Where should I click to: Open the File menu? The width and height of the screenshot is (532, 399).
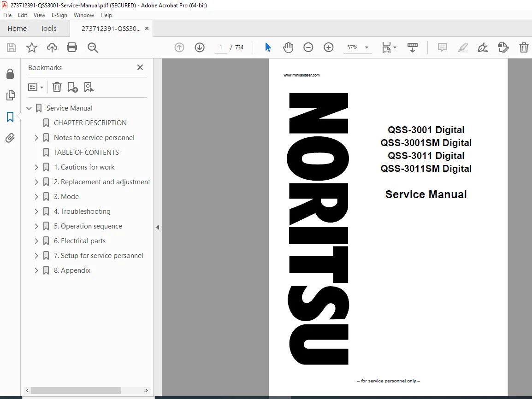(x=7, y=15)
